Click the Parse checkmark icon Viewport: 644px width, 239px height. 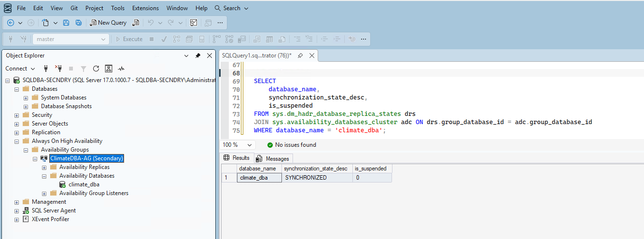point(164,39)
